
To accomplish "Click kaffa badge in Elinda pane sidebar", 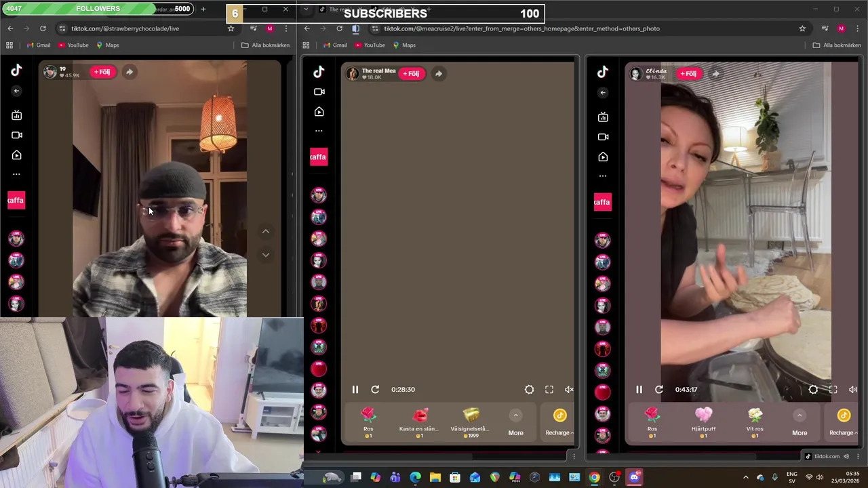I will coord(602,202).
